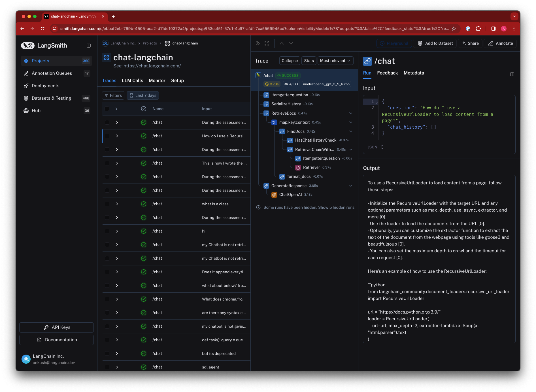The image size is (536, 392).
Task: Check the box for 'Does it append everyti...' row
Action: [x=107, y=272]
